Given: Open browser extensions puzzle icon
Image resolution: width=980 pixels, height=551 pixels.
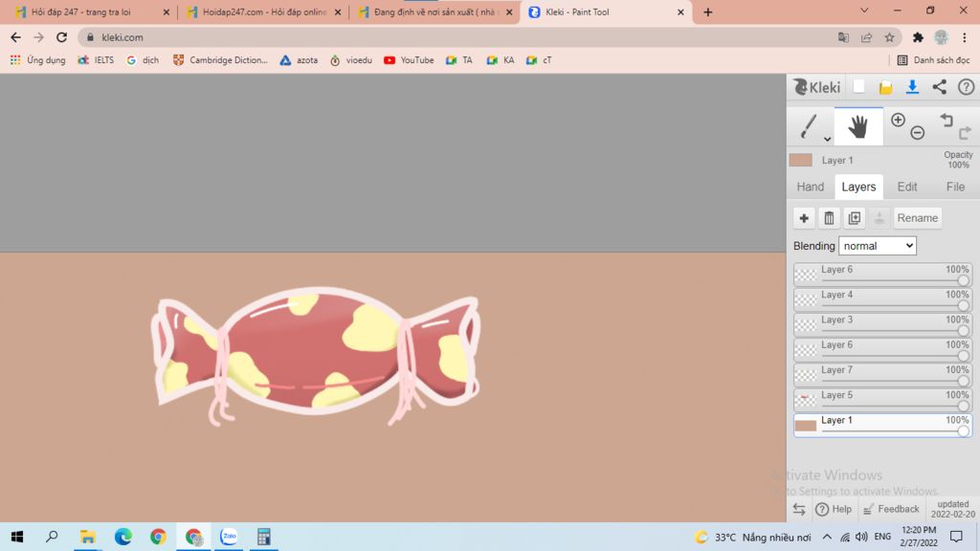Looking at the screenshot, I should (x=918, y=37).
